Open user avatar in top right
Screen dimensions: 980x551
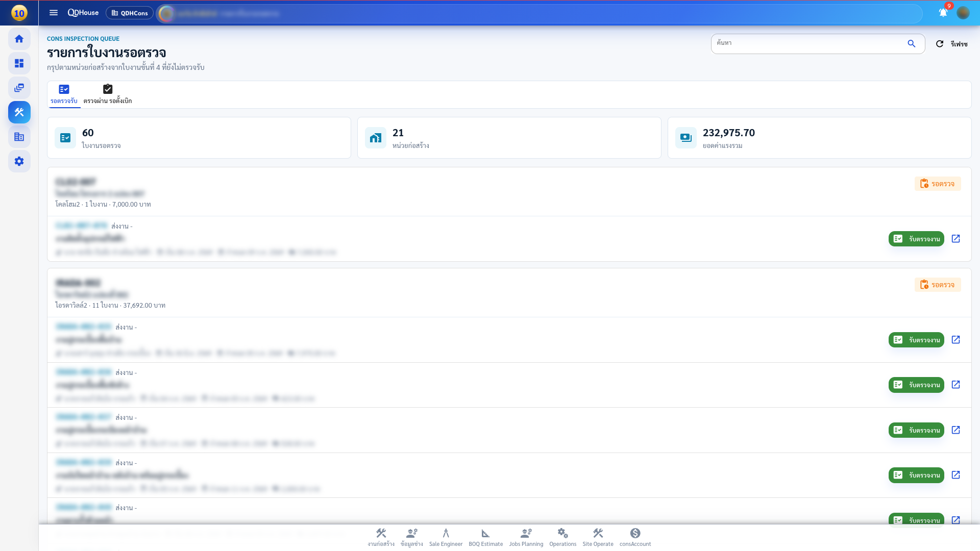coord(963,13)
